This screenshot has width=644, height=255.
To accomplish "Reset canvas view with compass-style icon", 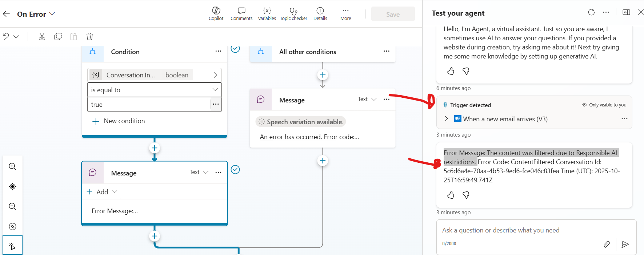I will click(x=12, y=226).
